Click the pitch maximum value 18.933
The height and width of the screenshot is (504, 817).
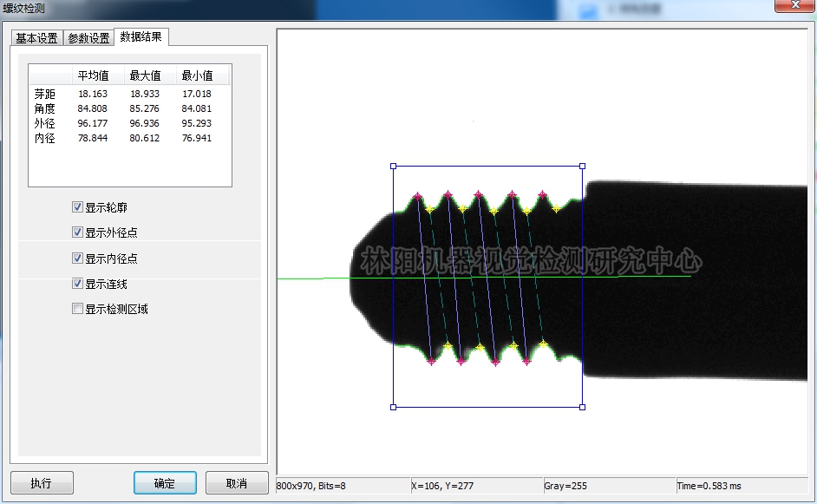pos(145,94)
